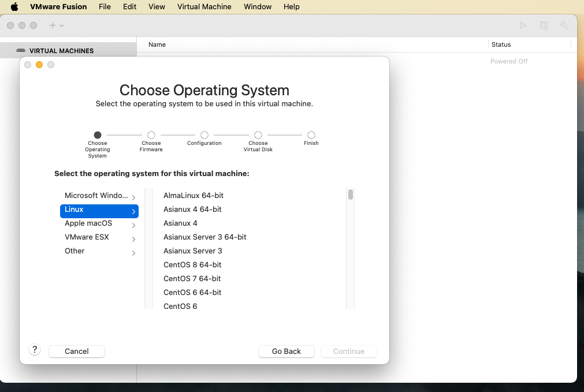Click the Powered Off status text

click(x=509, y=61)
